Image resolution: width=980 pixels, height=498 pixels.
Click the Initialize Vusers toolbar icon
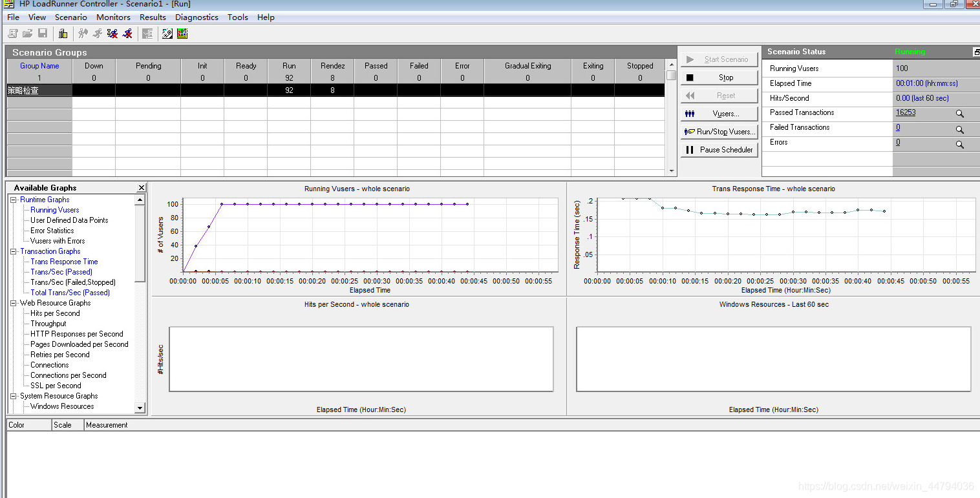point(83,34)
